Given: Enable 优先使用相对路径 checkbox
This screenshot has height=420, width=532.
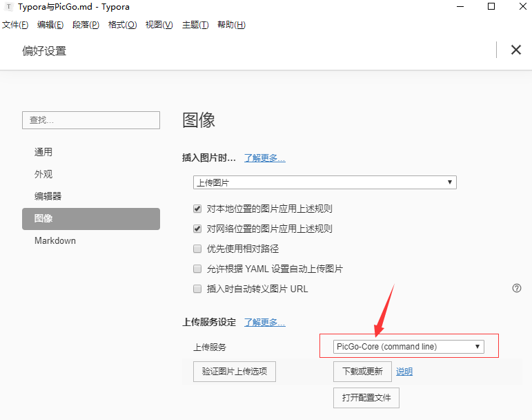Looking at the screenshot, I should [x=197, y=249].
